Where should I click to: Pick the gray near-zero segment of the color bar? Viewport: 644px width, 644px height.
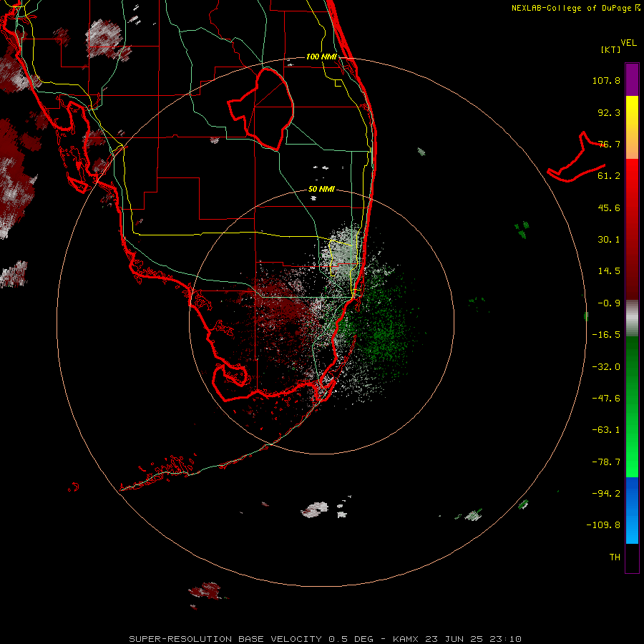(632, 318)
